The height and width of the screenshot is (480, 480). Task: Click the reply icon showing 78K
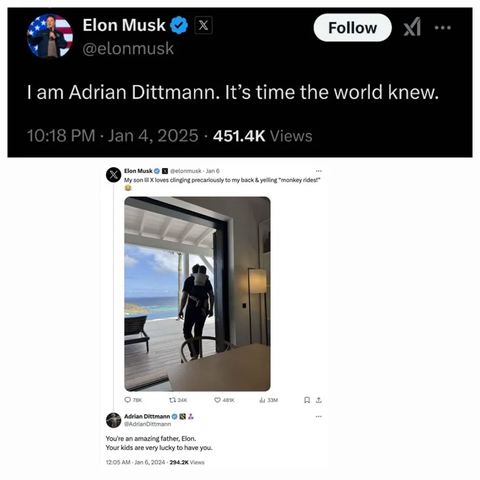[133, 400]
